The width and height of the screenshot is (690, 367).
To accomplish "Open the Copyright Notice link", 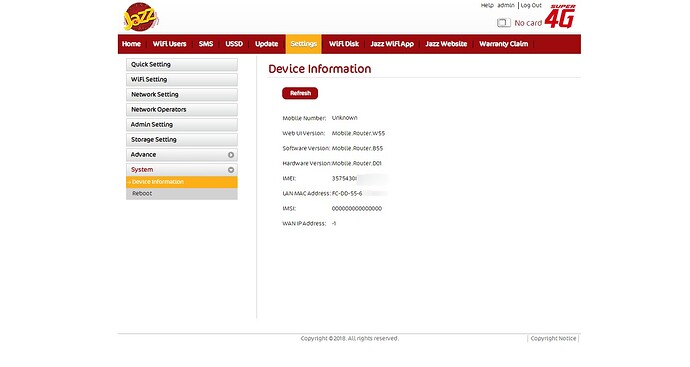I will 553,338.
